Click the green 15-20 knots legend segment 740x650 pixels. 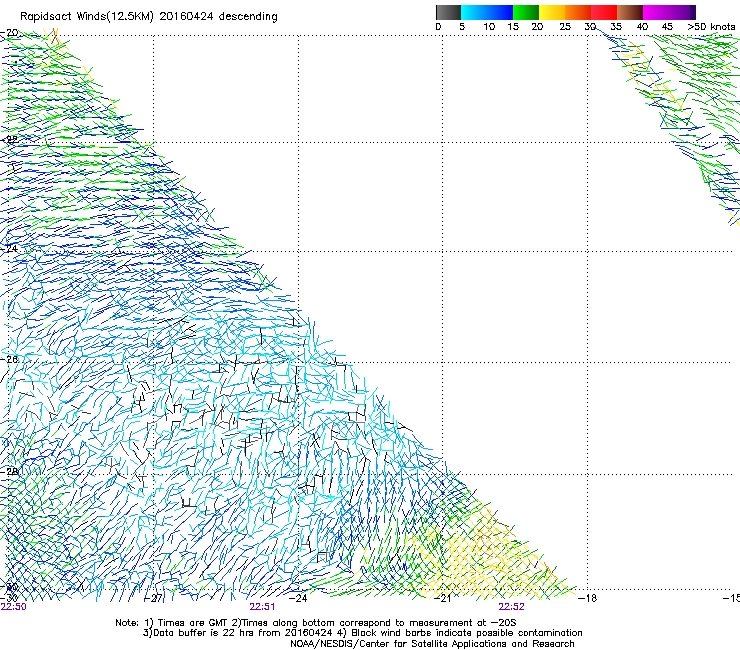526,12
